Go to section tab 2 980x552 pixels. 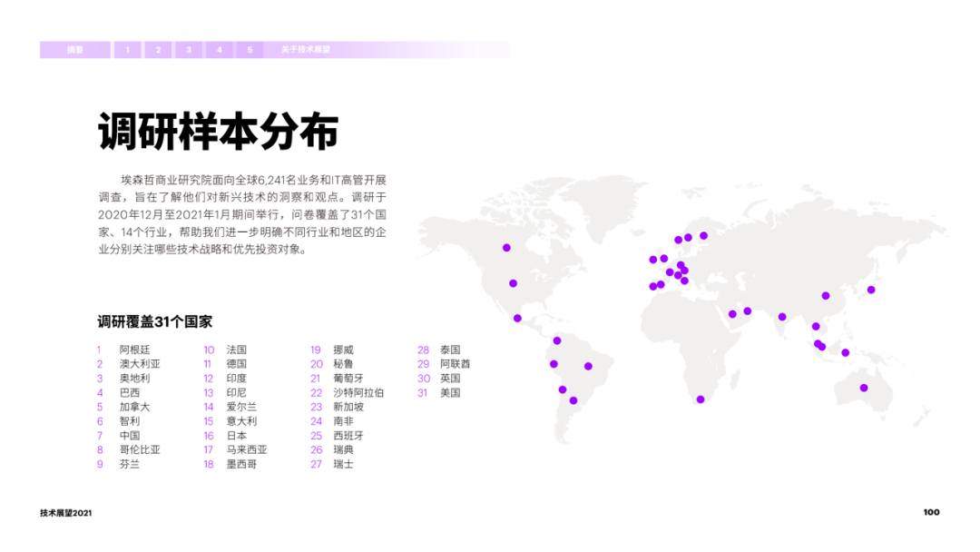(x=158, y=50)
